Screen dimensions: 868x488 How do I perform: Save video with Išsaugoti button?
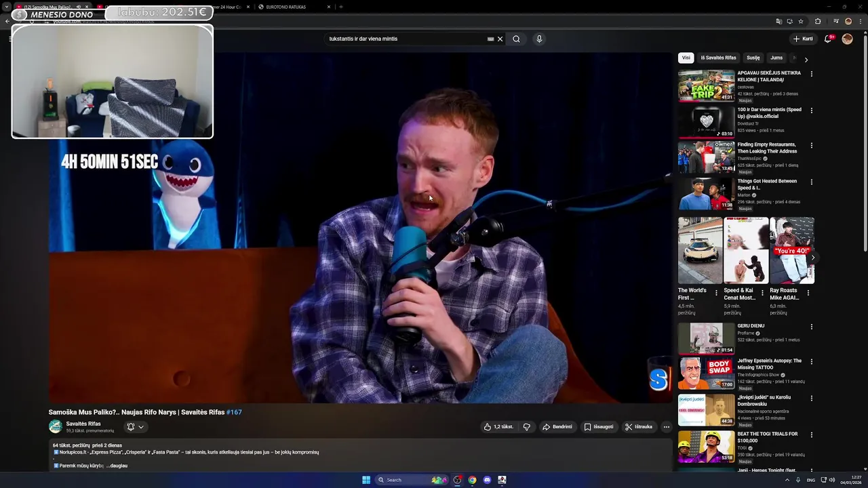(x=598, y=427)
